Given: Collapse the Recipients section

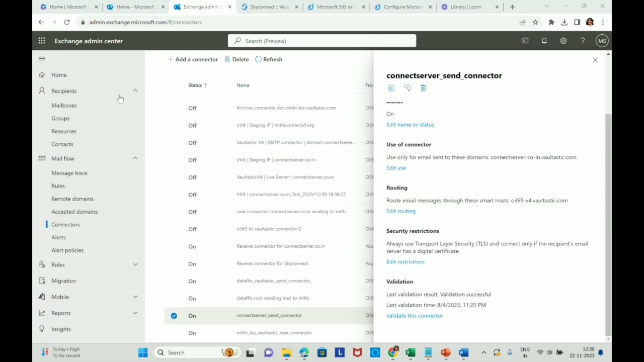Looking at the screenshot, I should [135, 91].
